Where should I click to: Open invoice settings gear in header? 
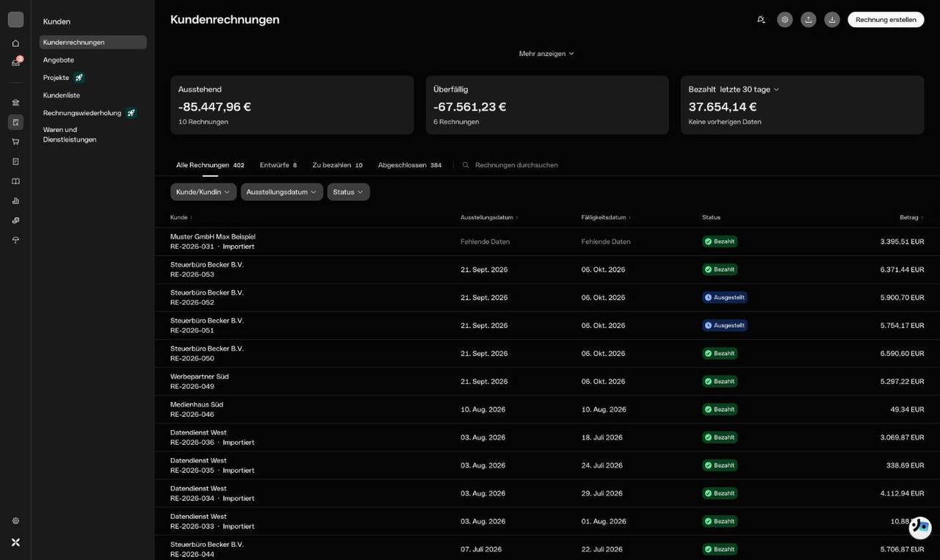point(785,20)
